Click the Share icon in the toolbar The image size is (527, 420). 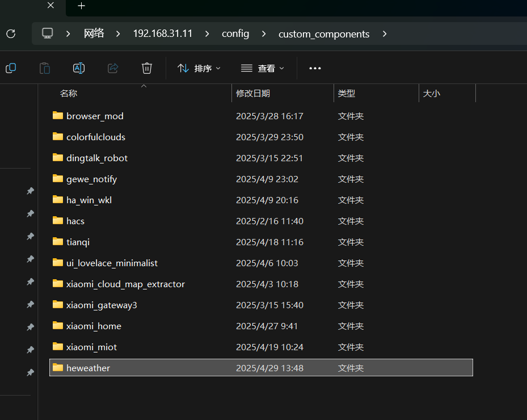click(x=113, y=68)
